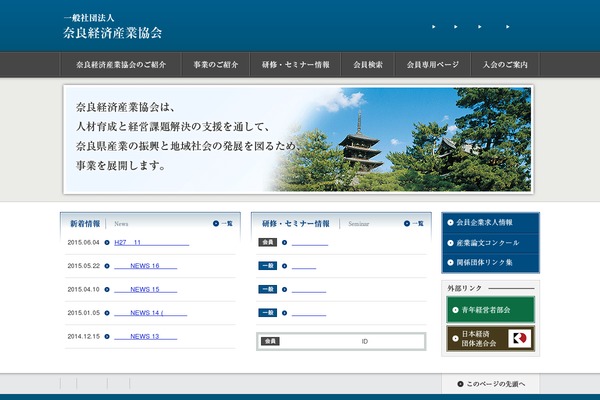Screen dimensions: 600x400
Task: Open 一覧 list link in 新着情報 panel
Action: (x=223, y=224)
